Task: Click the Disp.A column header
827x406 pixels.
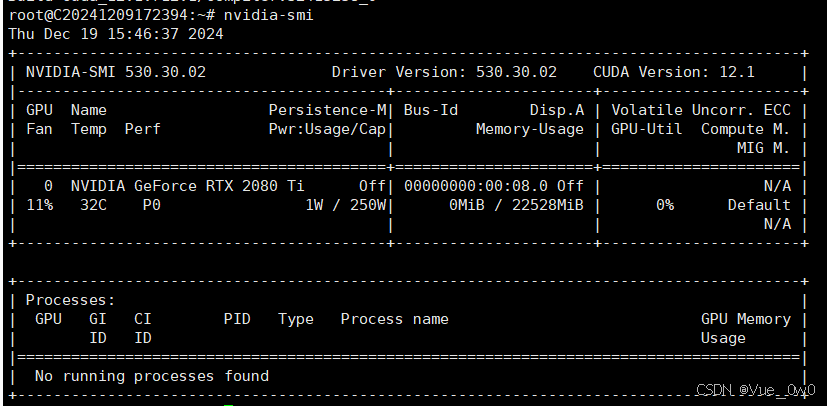Action: click(x=557, y=110)
